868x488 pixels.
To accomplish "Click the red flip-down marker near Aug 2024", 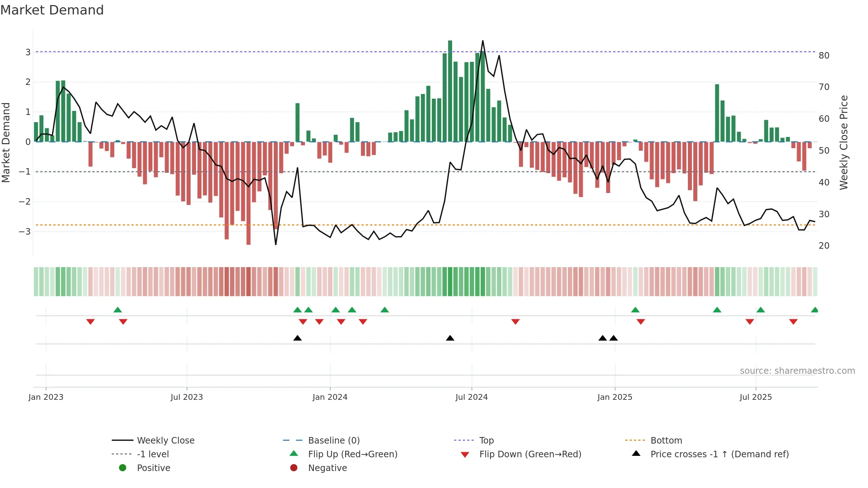I will point(515,322).
